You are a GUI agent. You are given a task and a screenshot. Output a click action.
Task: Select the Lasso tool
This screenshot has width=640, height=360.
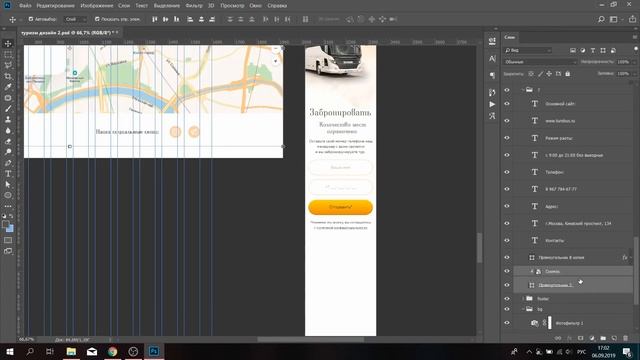pyautogui.click(x=8, y=65)
